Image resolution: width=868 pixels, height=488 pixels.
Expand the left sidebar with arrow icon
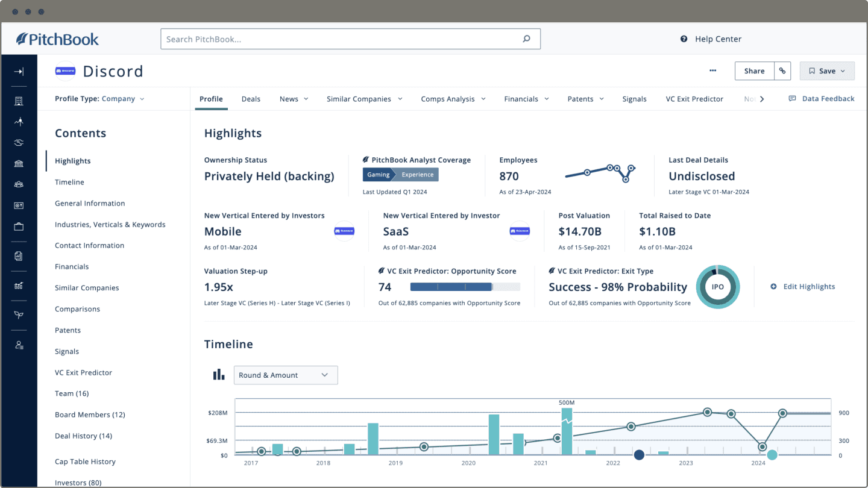tap(19, 72)
